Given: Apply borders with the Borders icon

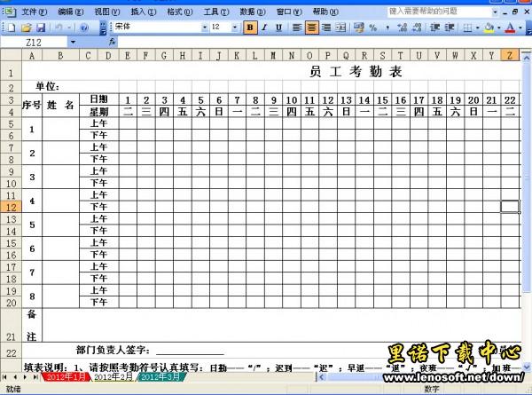Looking at the screenshot, I should (467, 28).
